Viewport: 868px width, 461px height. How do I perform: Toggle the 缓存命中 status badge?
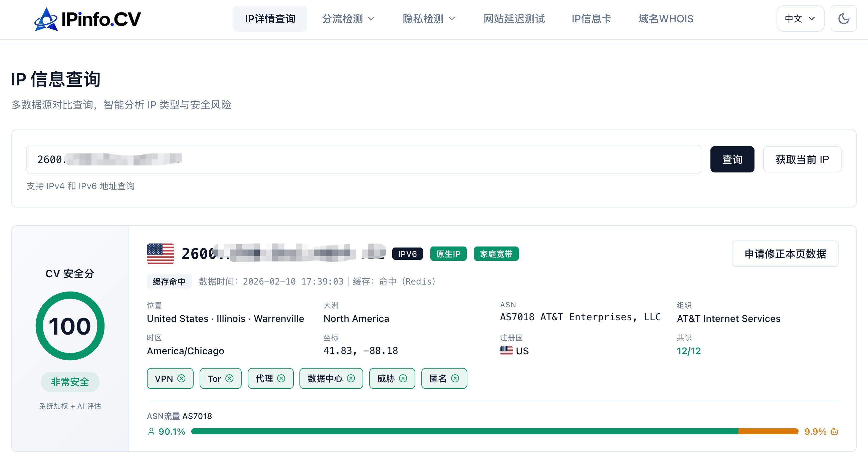pyautogui.click(x=169, y=282)
